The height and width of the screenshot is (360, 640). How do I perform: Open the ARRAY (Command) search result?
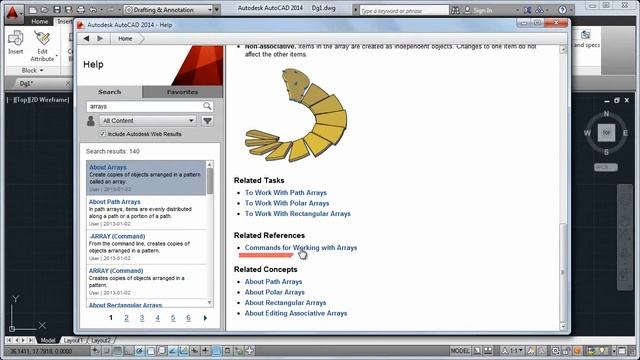116,271
